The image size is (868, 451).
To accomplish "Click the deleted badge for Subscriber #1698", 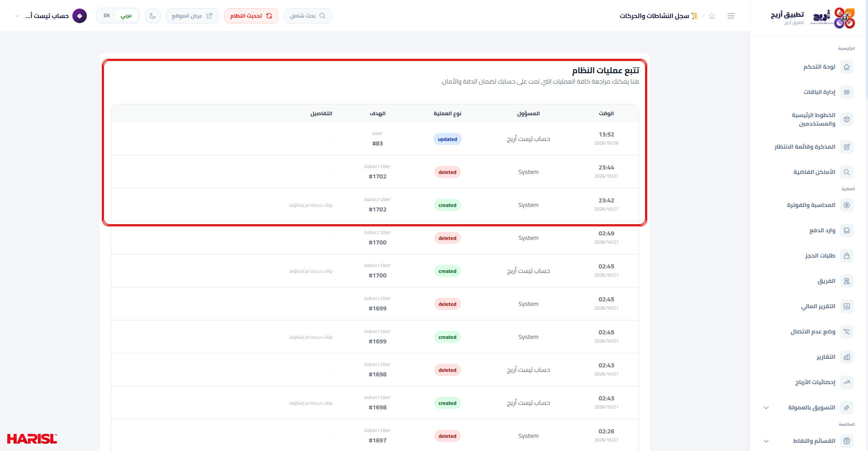I will pyautogui.click(x=447, y=370).
